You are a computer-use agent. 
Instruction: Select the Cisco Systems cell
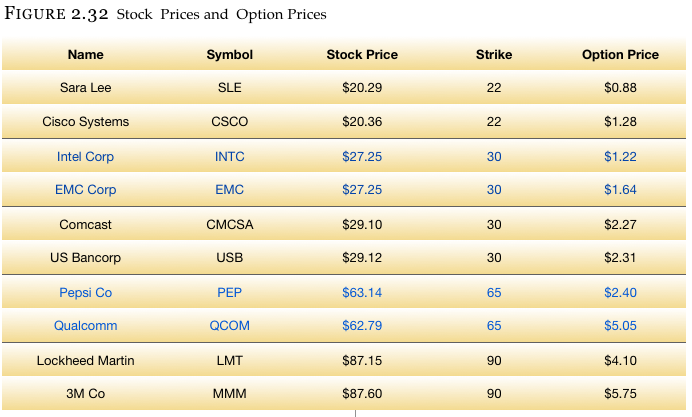tap(85, 122)
